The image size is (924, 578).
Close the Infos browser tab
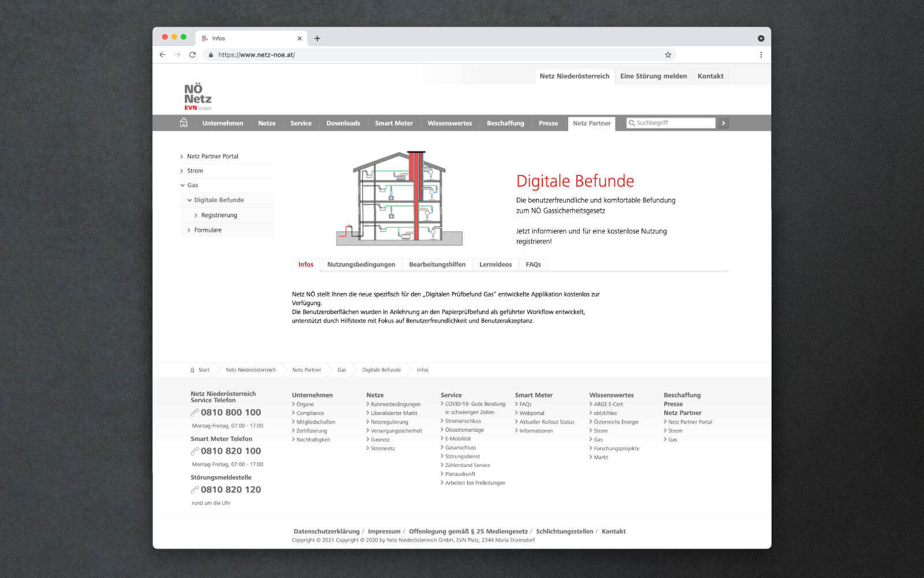coord(299,39)
